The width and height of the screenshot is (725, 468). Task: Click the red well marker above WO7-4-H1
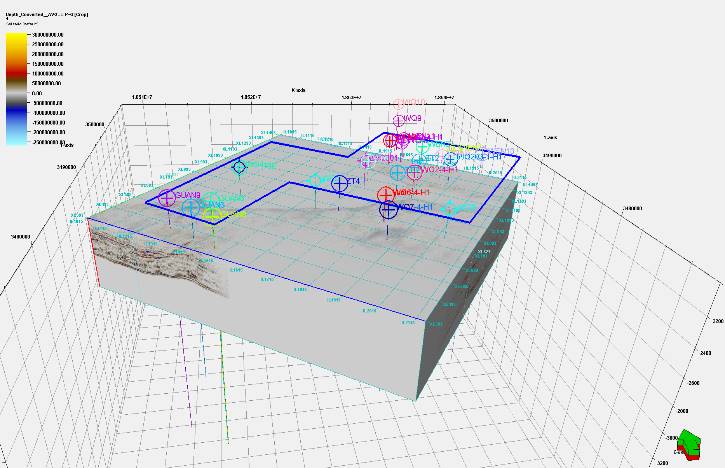(386, 193)
